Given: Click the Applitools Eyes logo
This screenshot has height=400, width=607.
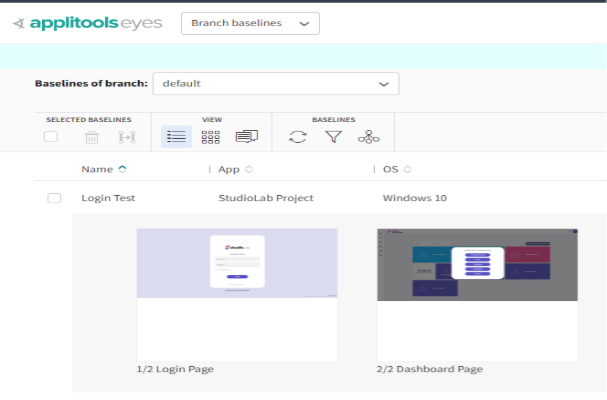Looking at the screenshot, I should [x=87, y=23].
